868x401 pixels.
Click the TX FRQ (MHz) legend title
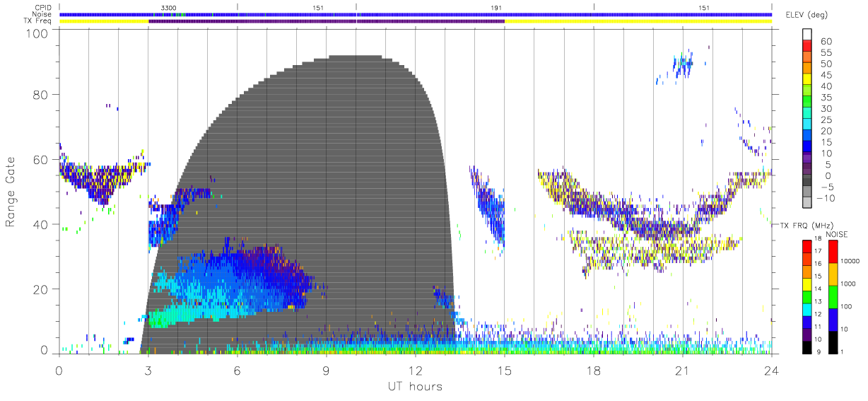807,226
